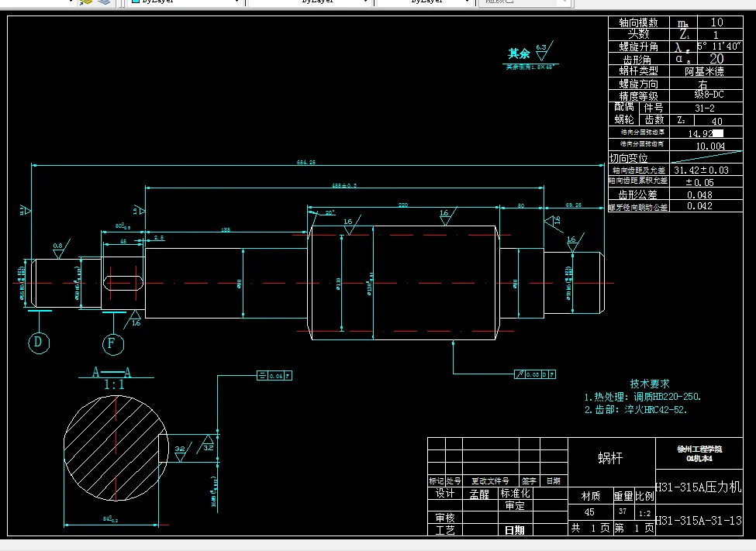This screenshot has height=551, width=756.
Task: Click the 徐州工程学院 title block cell
Action: 699,453
